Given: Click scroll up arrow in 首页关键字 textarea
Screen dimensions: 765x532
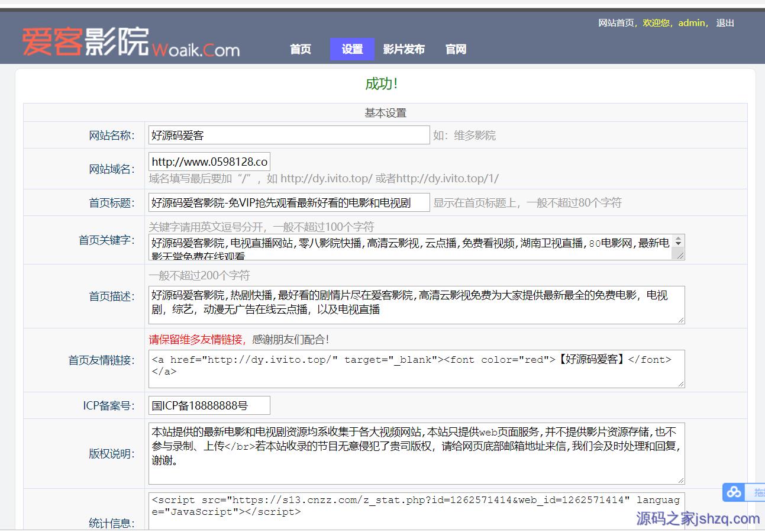Looking at the screenshot, I should (x=678, y=238).
